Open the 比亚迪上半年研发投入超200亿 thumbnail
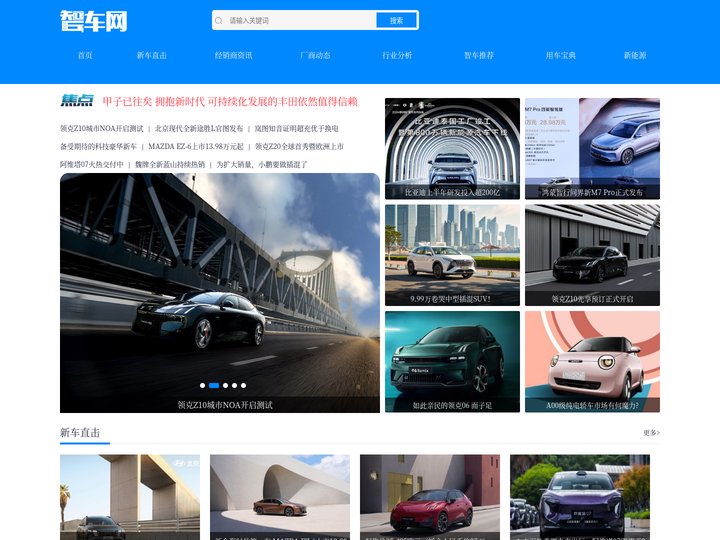The image size is (720, 540). click(452, 148)
